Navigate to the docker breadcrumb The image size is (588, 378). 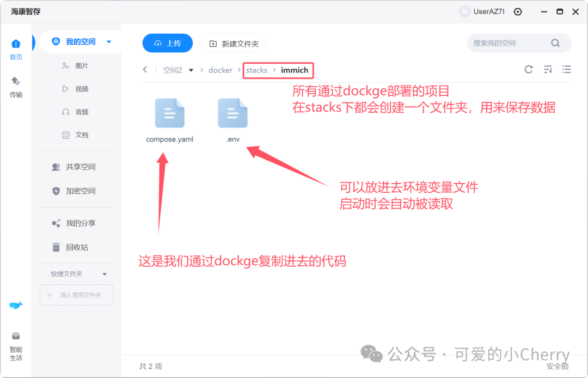click(220, 70)
